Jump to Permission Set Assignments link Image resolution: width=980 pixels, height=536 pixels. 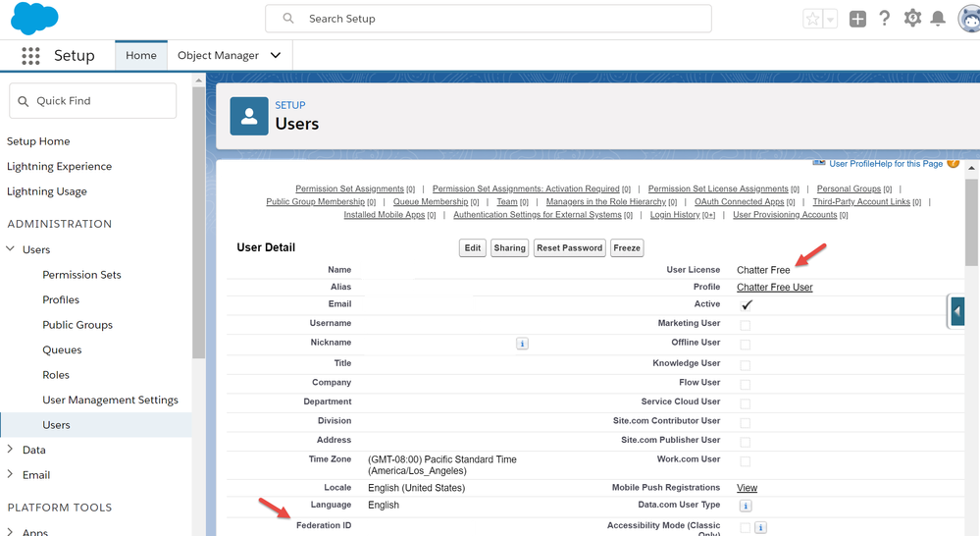[x=349, y=188]
